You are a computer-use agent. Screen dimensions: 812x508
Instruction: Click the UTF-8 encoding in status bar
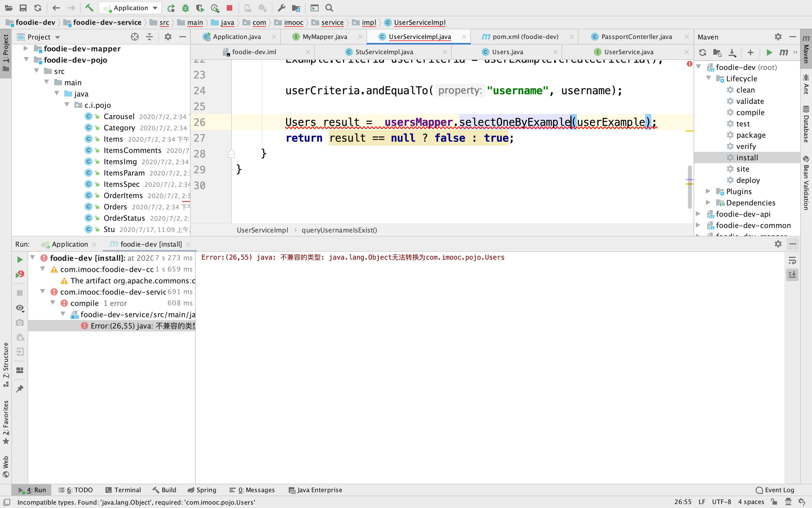pos(721,502)
